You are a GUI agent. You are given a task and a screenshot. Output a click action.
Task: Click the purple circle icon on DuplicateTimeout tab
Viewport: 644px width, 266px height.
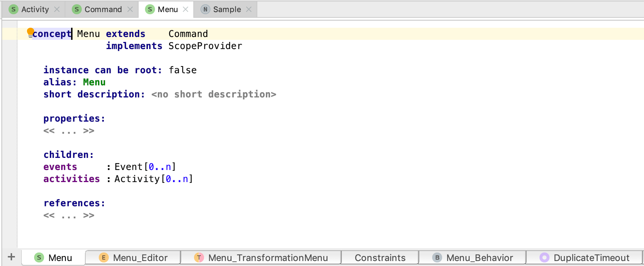coord(544,257)
